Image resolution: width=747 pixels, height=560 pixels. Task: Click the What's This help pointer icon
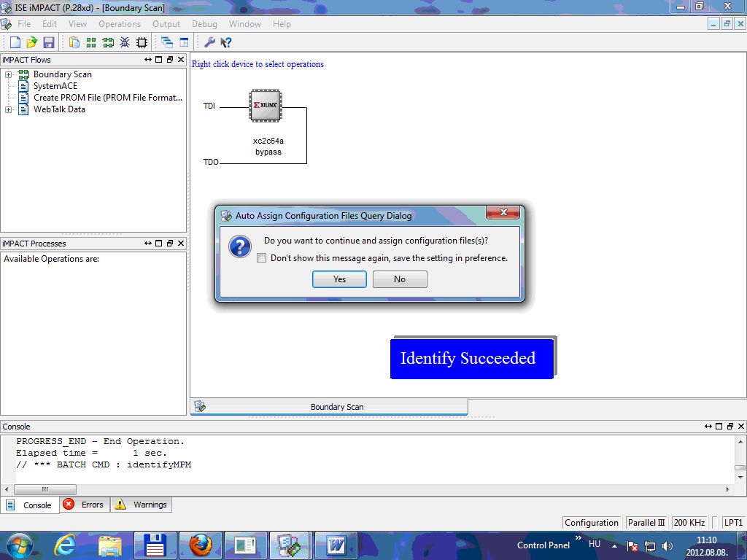pyautogui.click(x=226, y=42)
